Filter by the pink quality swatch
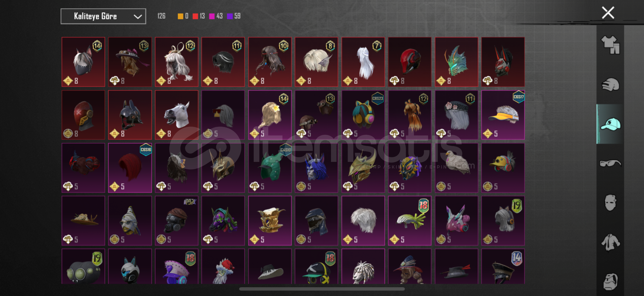 point(212,16)
